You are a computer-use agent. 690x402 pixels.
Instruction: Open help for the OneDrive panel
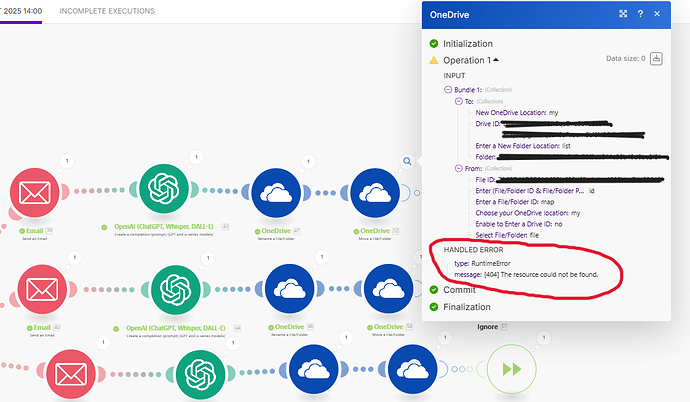(640, 14)
